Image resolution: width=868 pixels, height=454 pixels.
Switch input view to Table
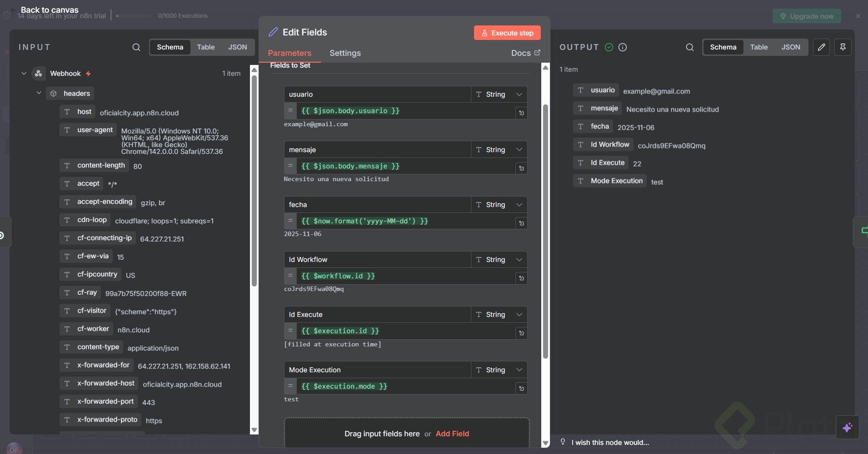click(205, 47)
